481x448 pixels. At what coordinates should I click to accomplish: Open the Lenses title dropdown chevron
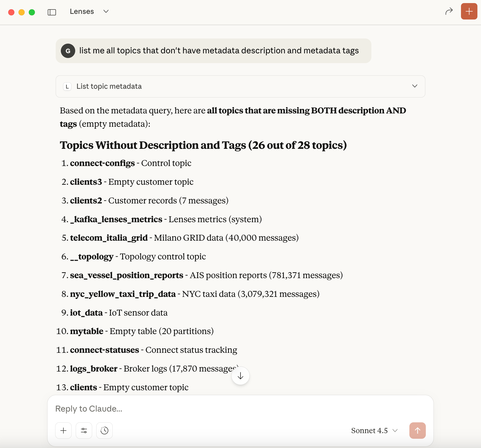[105, 12]
